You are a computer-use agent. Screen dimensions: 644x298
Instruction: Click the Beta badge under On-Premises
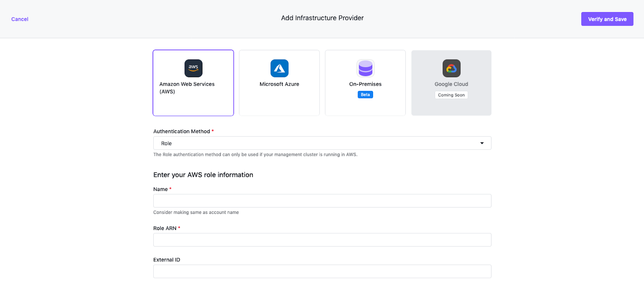point(365,95)
